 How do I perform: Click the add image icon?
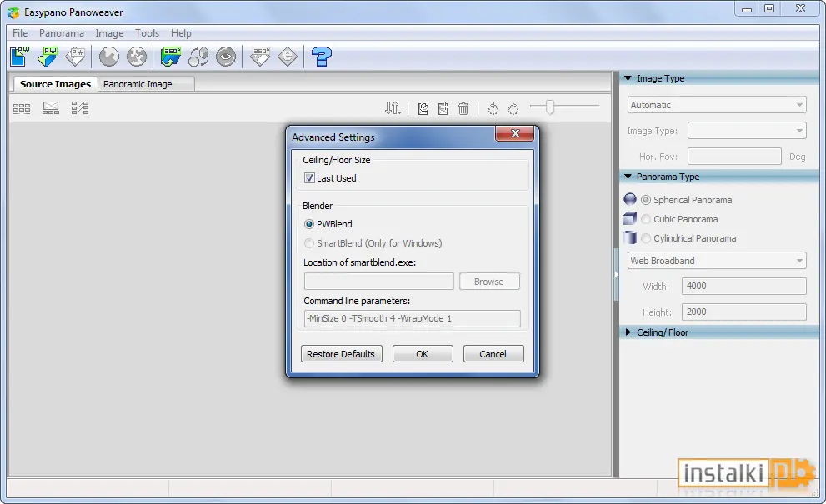pyautogui.click(x=423, y=108)
